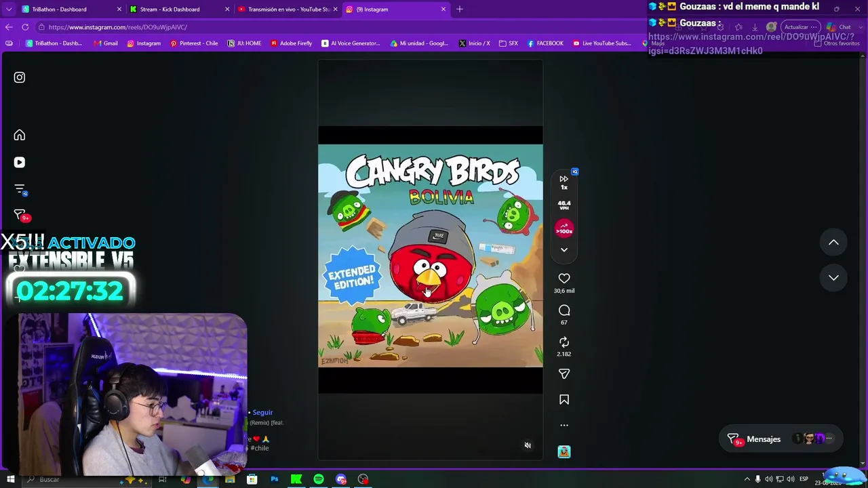The height and width of the screenshot is (488, 868).
Task: Change playback speed 1x on the reel
Action: (x=564, y=182)
